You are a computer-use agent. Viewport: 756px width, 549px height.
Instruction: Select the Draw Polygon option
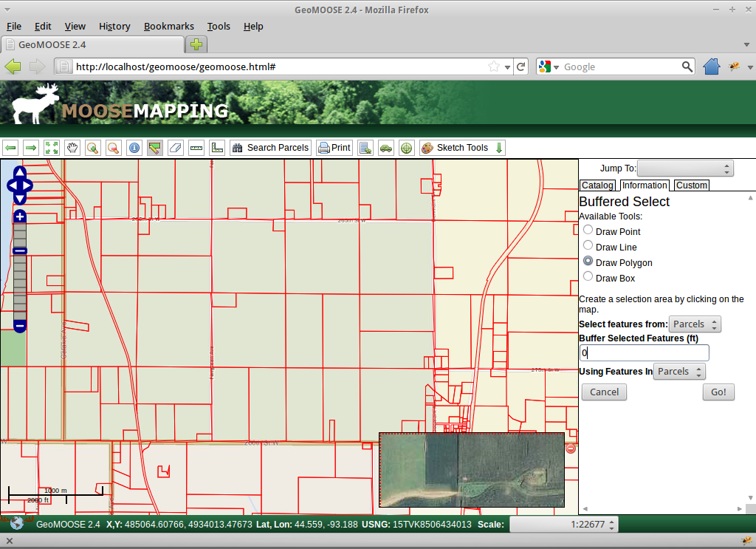click(588, 261)
